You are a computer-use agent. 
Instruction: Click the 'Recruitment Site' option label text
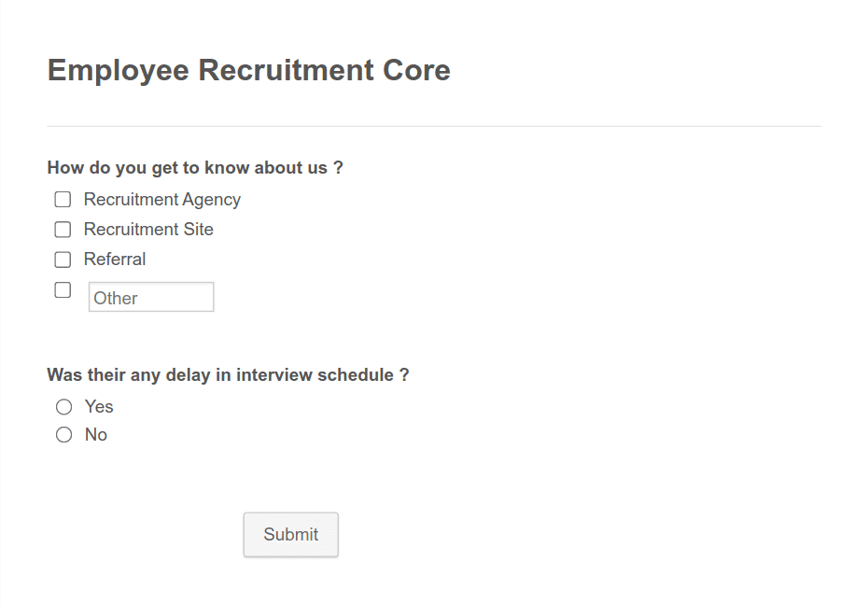(x=148, y=230)
